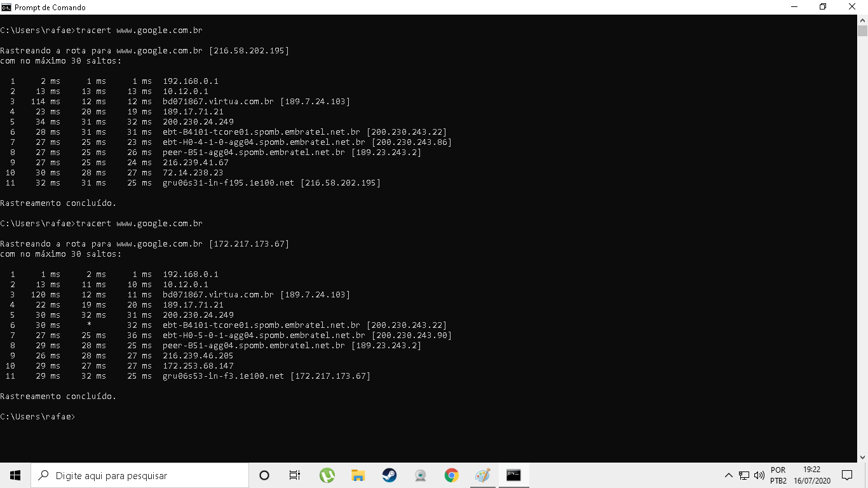Click the Cortana circle icon on the taskbar

[264, 475]
